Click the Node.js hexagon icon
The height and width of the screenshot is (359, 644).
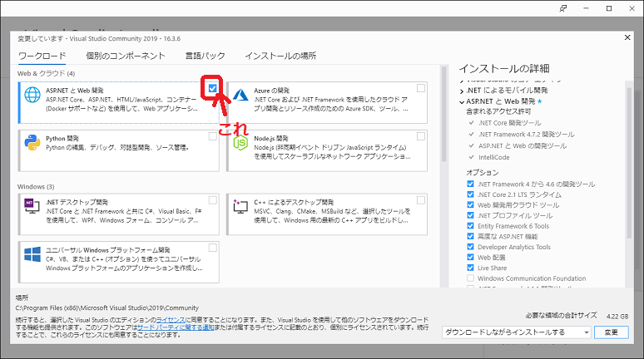coord(240,143)
